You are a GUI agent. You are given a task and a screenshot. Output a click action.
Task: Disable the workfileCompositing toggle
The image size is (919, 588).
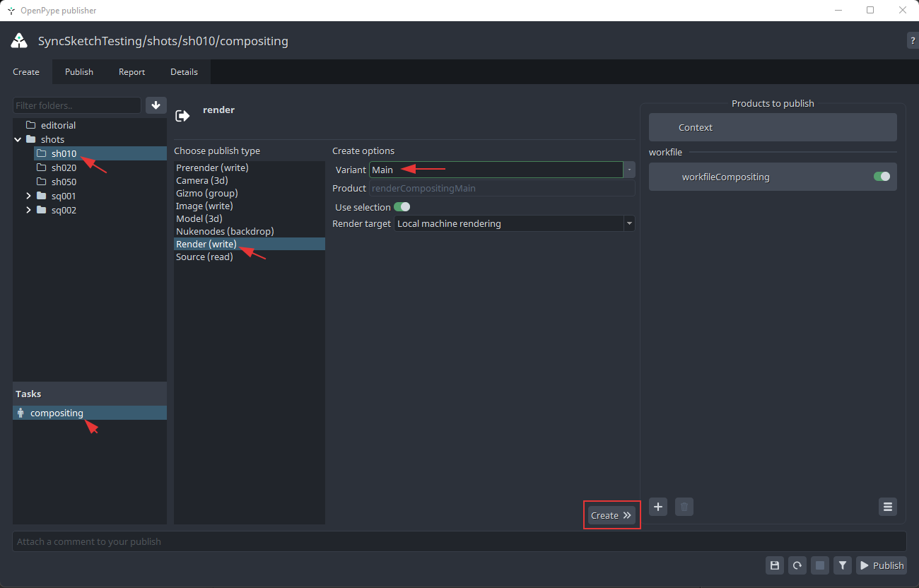(882, 177)
